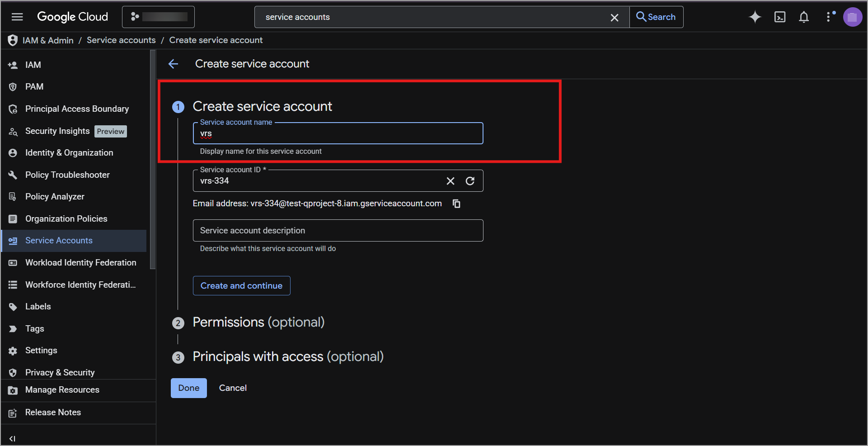Expand Principals with access (optional) step
The height and width of the screenshot is (446, 868).
[x=288, y=356]
